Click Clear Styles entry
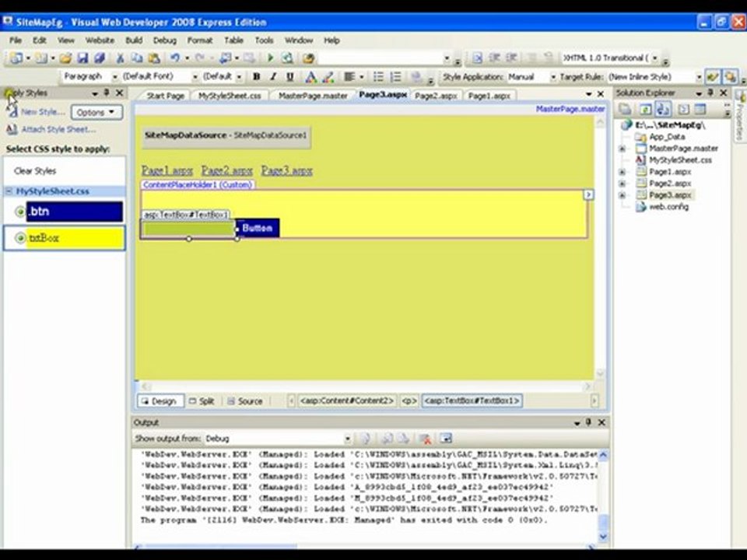The height and width of the screenshot is (560, 747). (35, 171)
